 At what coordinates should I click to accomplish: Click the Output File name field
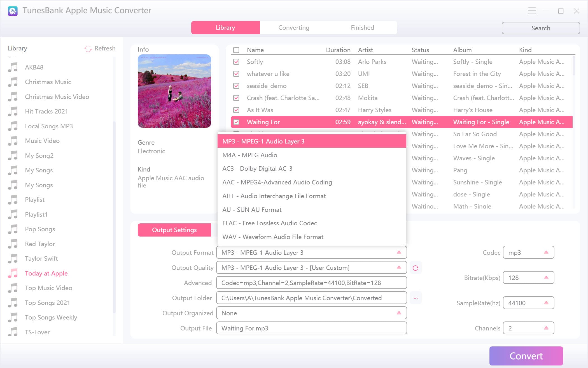(x=311, y=328)
